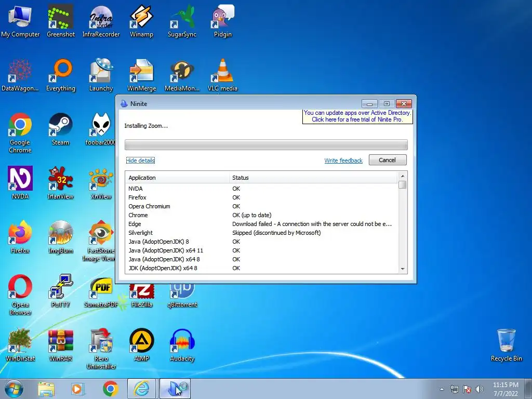
Task: Click the qBittorrent desktop icon
Action: pyautogui.click(x=182, y=296)
